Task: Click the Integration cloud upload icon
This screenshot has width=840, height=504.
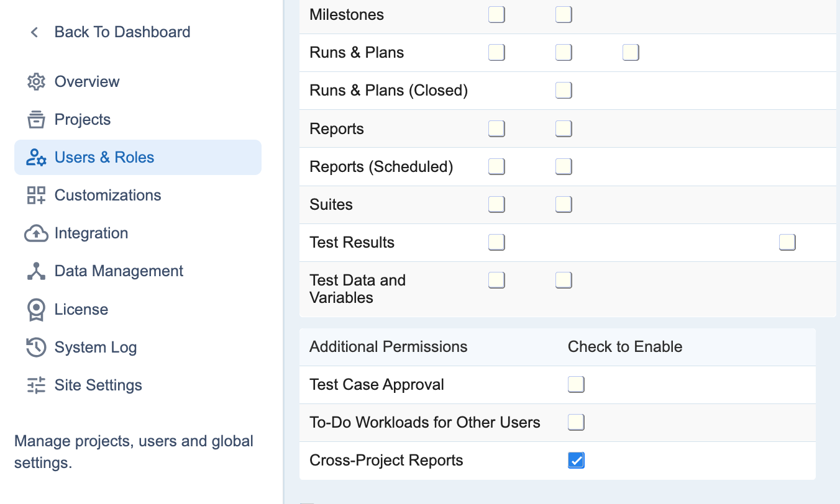Action: [36, 233]
